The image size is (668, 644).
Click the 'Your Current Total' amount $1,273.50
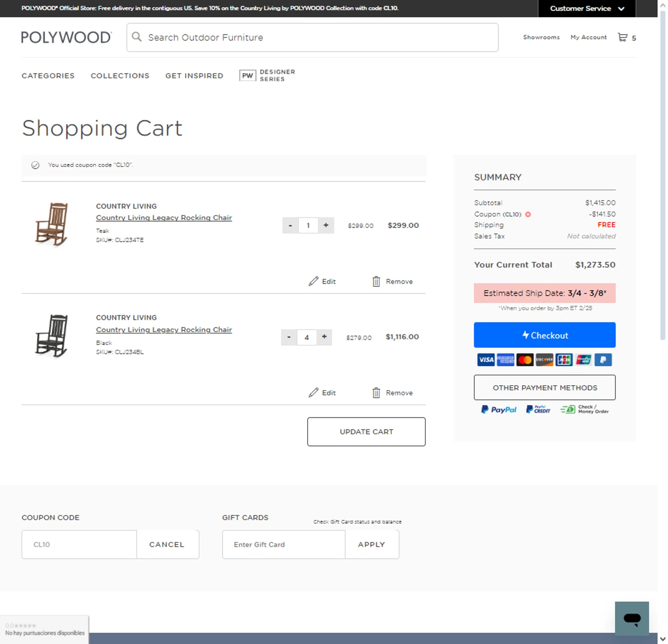pos(595,265)
